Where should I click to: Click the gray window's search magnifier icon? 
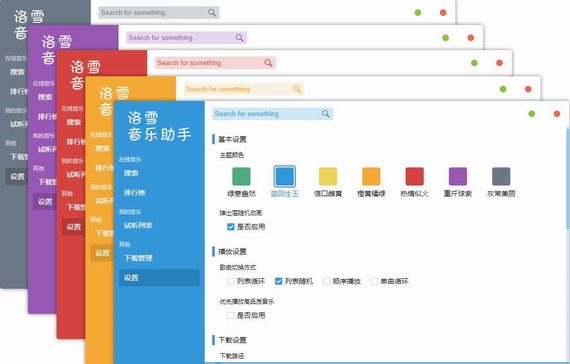(212, 13)
